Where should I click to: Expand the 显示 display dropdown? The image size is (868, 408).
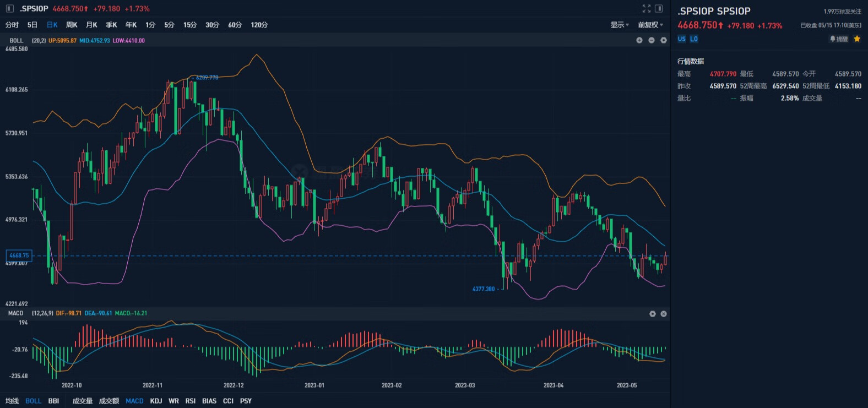coord(619,25)
